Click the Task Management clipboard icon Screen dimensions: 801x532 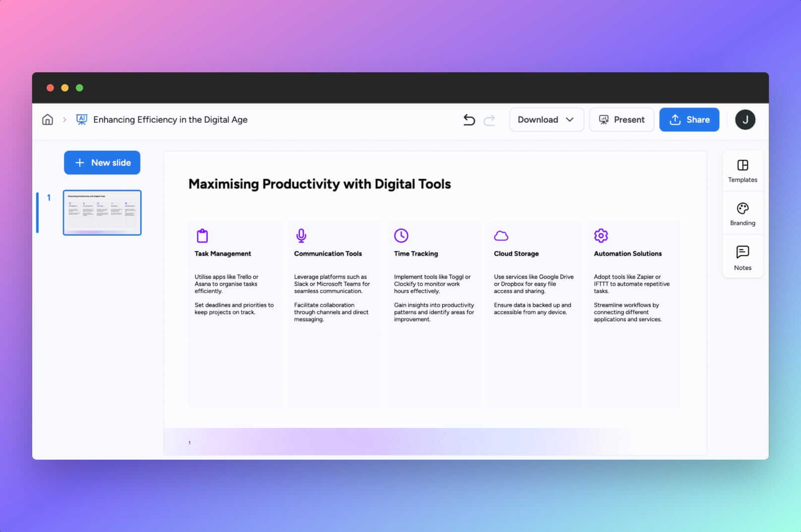[202, 236]
